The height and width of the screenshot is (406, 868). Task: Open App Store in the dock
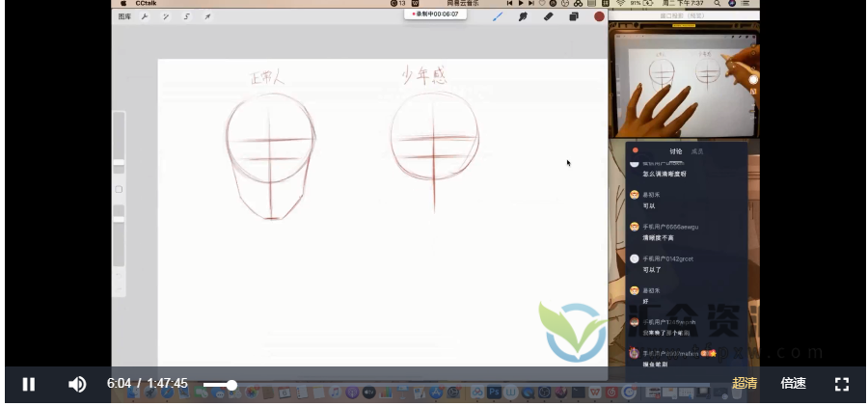click(x=436, y=392)
